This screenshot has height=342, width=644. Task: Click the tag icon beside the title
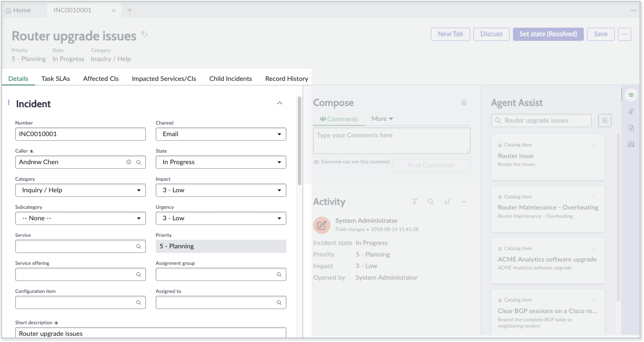click(x=144, y=34)
